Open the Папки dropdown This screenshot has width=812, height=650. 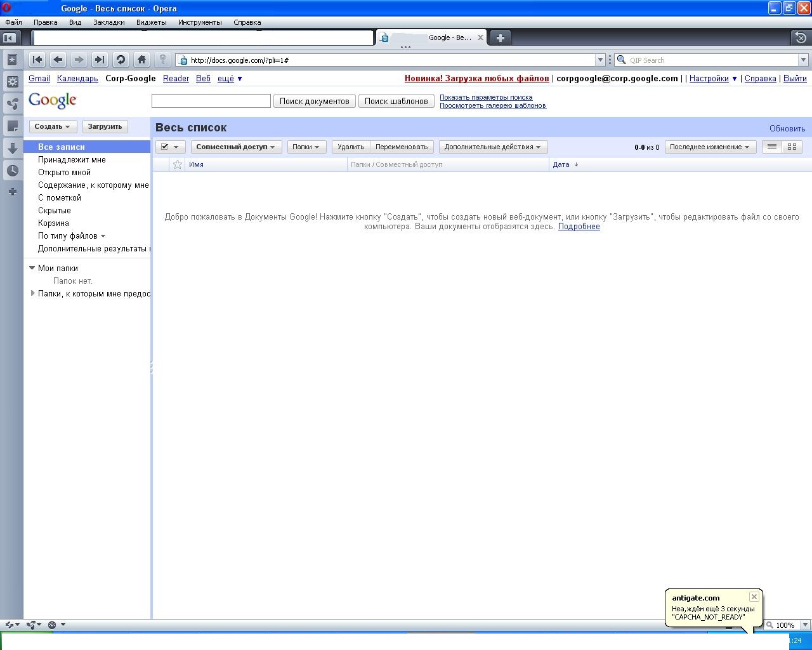tap(306, 147)
